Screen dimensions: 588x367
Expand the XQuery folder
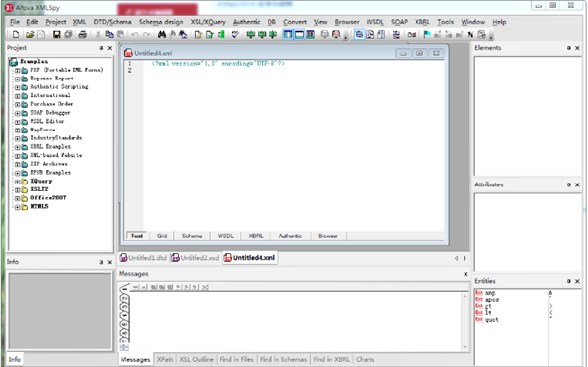[x=17, y=182]
